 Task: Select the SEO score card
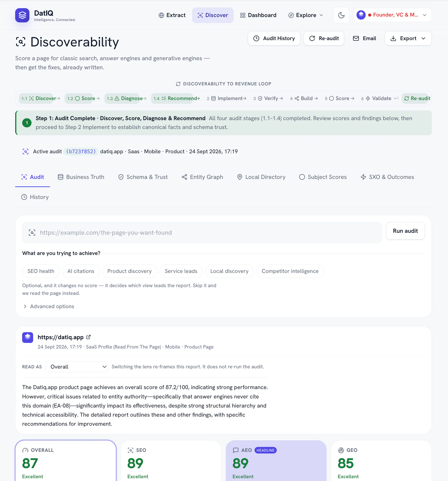point(171,461)
